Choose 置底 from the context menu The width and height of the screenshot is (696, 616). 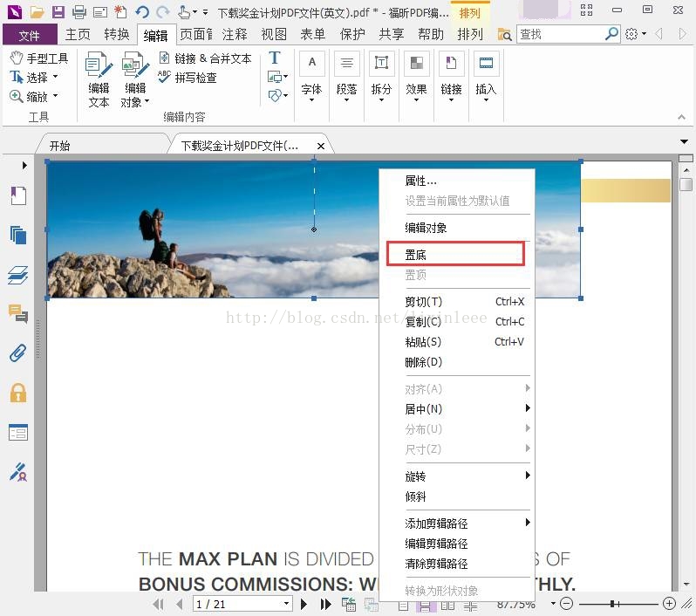(x=456, y=254)
